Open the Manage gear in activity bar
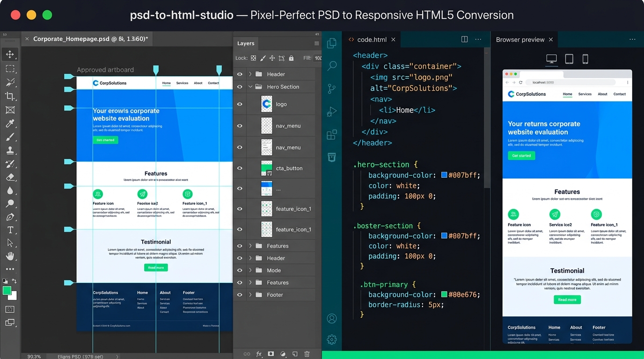The image size is (644, 359). (x=332, y=339)
